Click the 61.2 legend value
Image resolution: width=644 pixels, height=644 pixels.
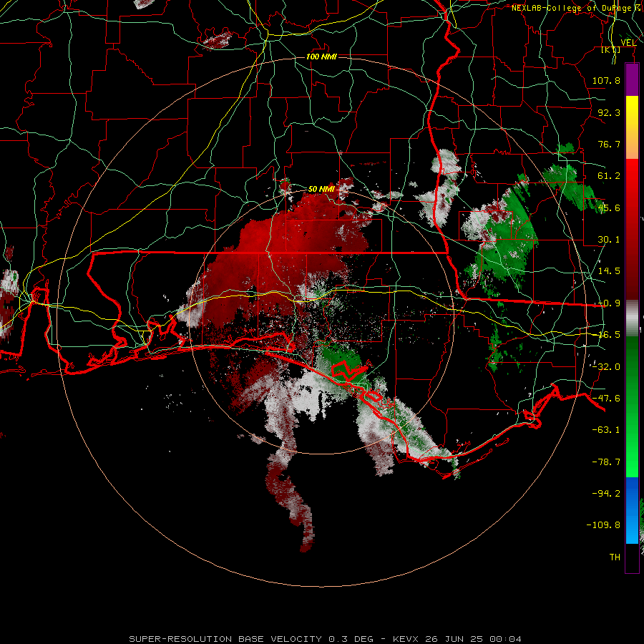coord(609,176)
